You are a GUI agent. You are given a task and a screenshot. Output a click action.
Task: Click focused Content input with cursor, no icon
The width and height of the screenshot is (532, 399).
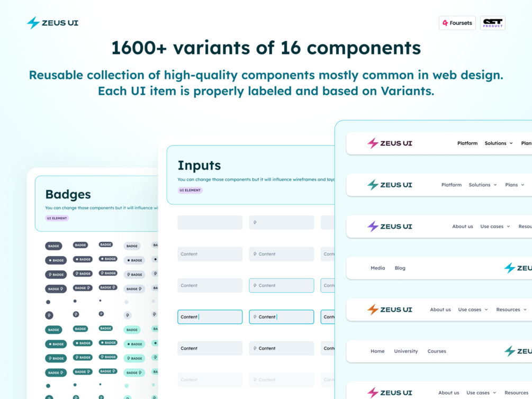tap(210, 317)
